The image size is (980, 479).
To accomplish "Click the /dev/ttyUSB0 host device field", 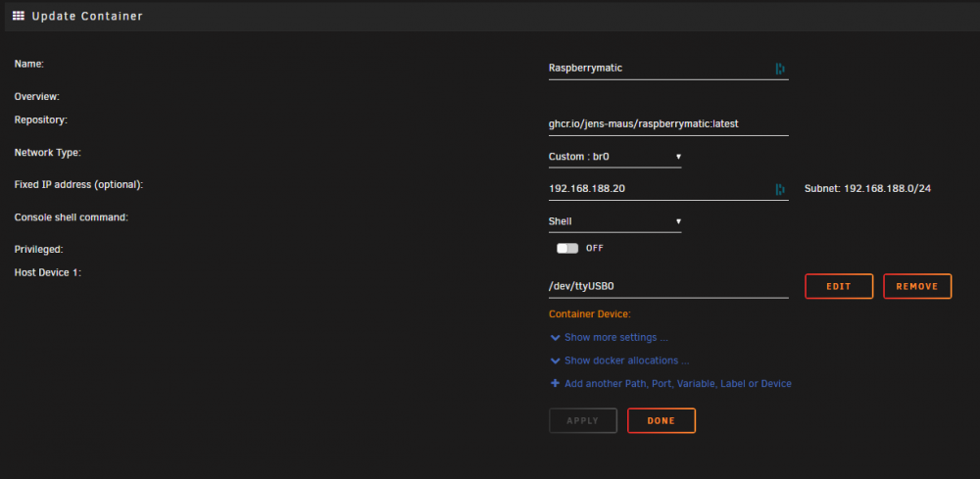I will click(668, 286).
